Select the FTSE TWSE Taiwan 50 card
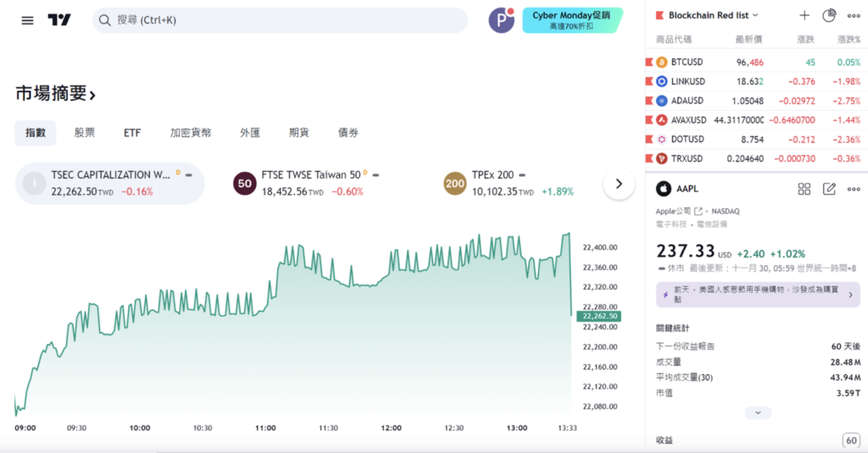 [x=320, y=184]
